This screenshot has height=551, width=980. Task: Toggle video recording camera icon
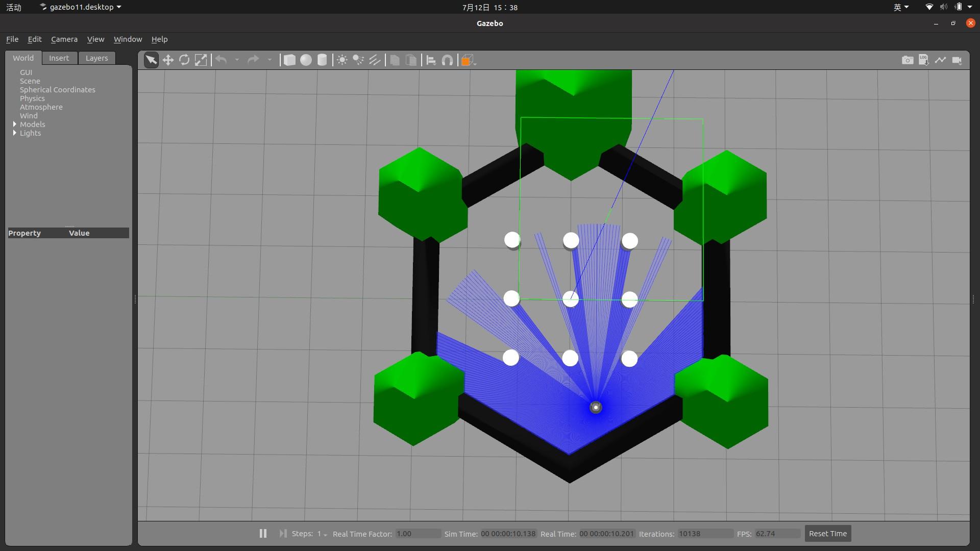[x=957, y=60]
